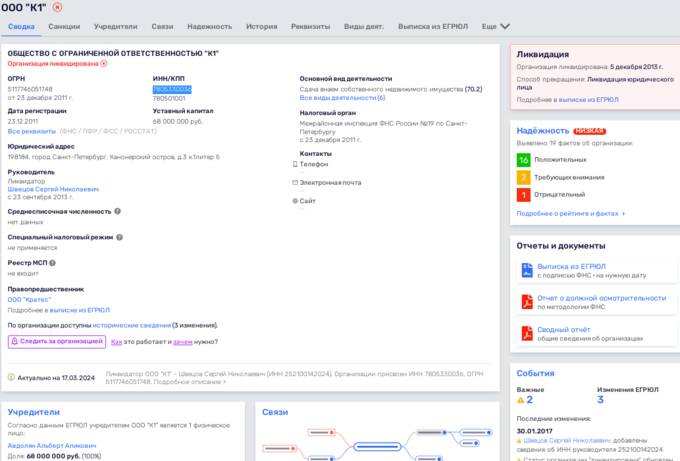Open the PDF icon for Сводный отчёт
Viewport: 680px width, 461px height.
pyautogui.click(x=527, y=333)
